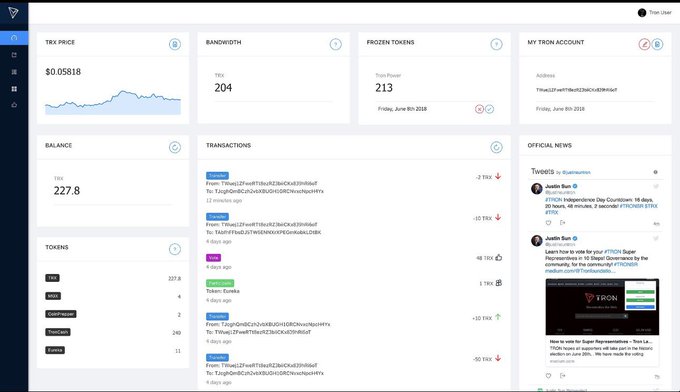
Task: Click red edit icon in My Tron Account
Action: pyautogui.click(x=644, y=44)
